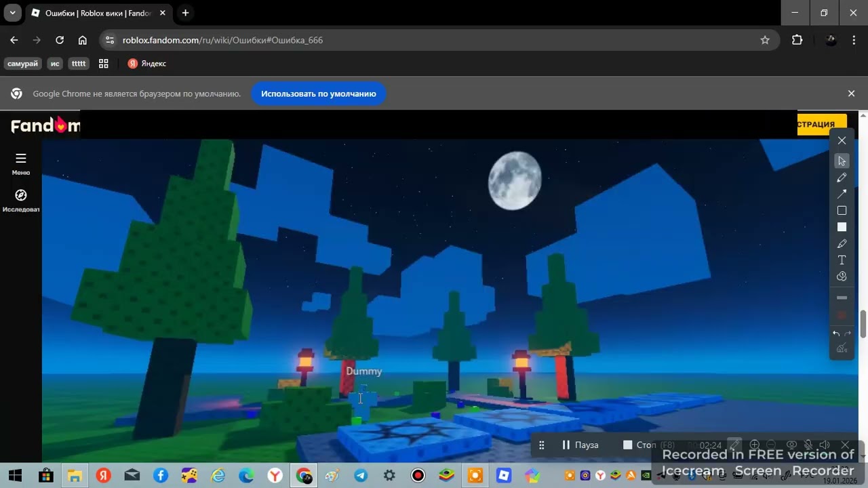Screen dimensions: 868x488
Task: Grab the recorder bar drag handle
Action: pos(541,445)
